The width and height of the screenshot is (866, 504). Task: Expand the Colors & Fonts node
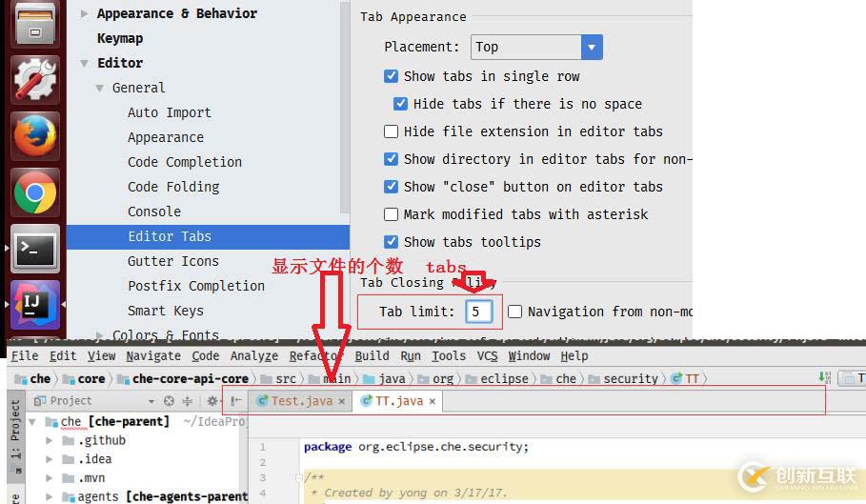[99, 334]
